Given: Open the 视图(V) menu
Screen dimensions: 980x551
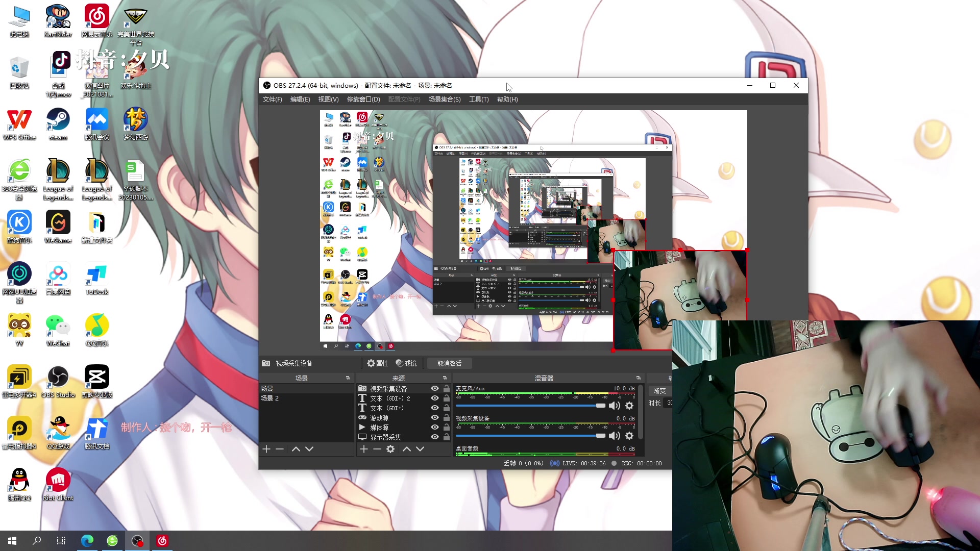Looking at the screenshot, I should click(328, 99).
